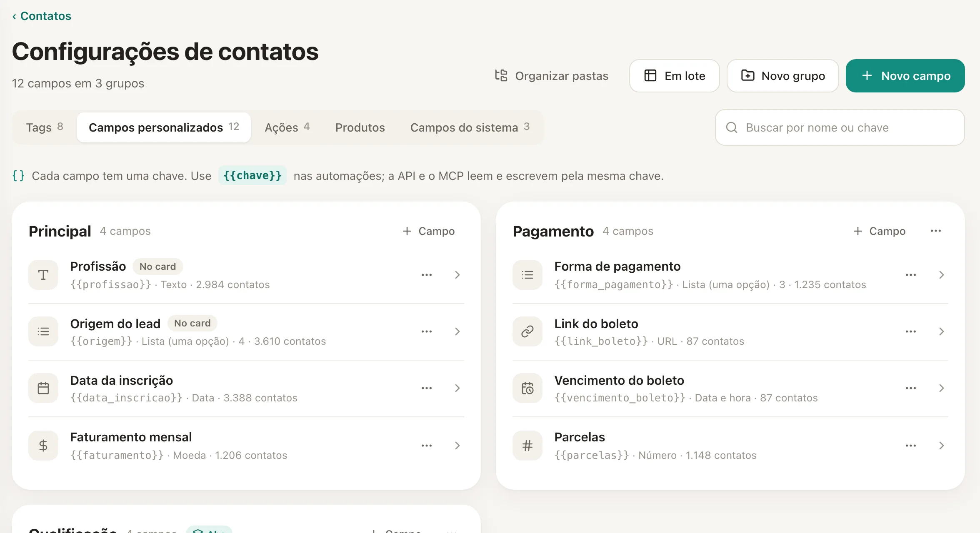Open the Ações tab
The width and height of the screenshot is (980, 533).
(x=287, y=127)
